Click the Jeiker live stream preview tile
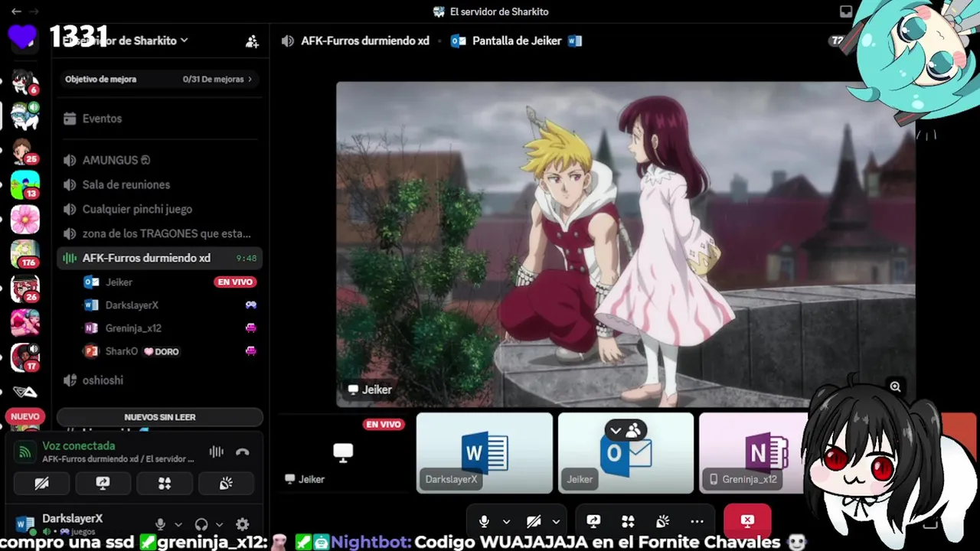 (343, 453)
